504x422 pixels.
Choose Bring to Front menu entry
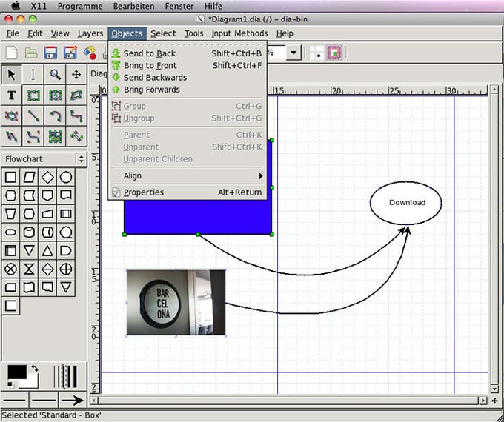click(x=187, y=65)
